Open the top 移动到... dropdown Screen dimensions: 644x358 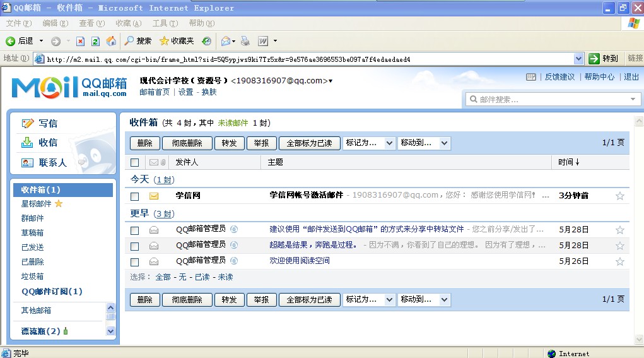424,143
